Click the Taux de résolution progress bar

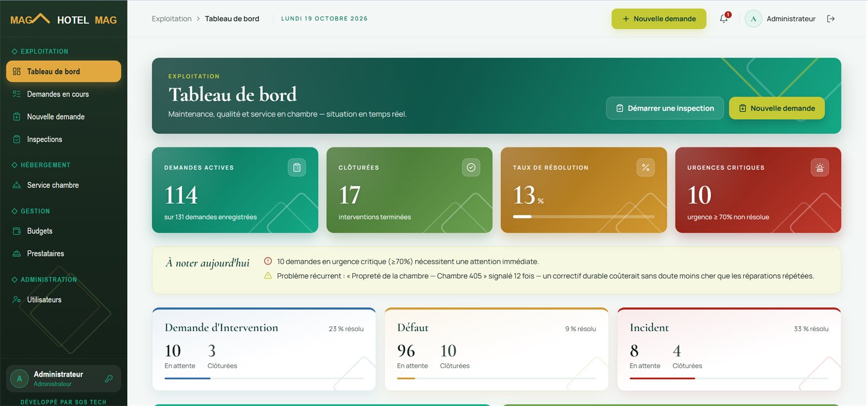point(584,216)
